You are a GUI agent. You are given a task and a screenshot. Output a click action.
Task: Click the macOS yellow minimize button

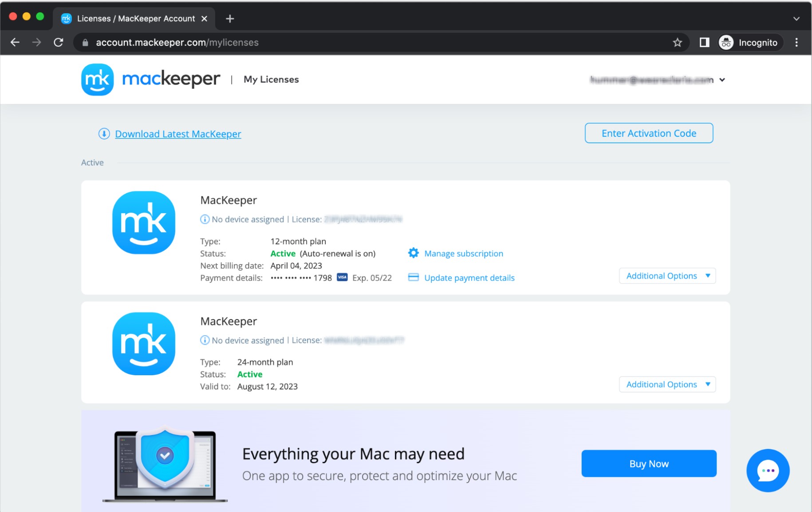pos(27,16)
